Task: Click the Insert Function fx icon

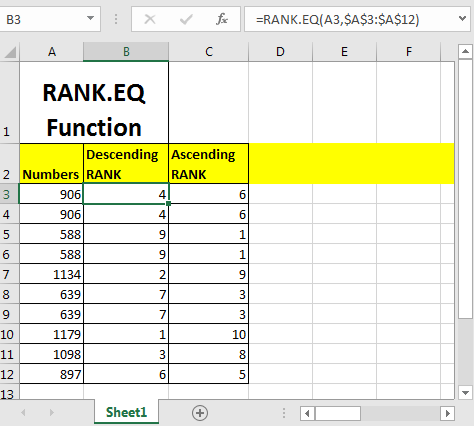Action: 222,19
